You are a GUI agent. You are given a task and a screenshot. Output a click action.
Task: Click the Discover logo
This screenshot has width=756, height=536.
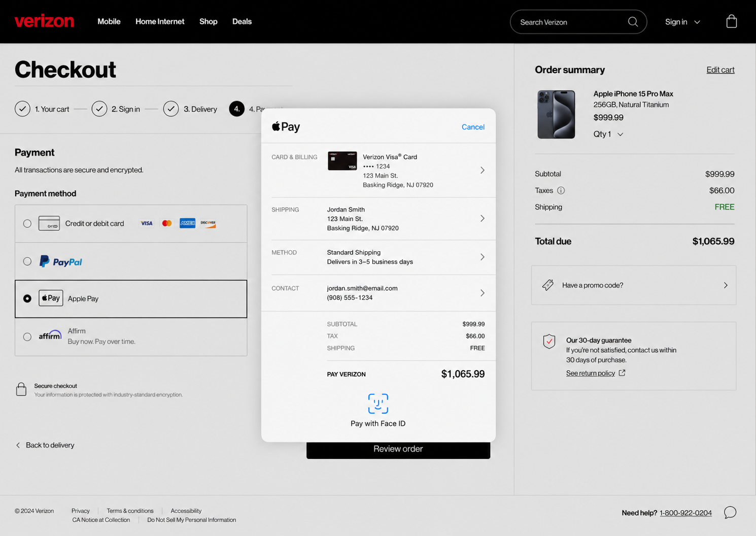tap(208, 223)
